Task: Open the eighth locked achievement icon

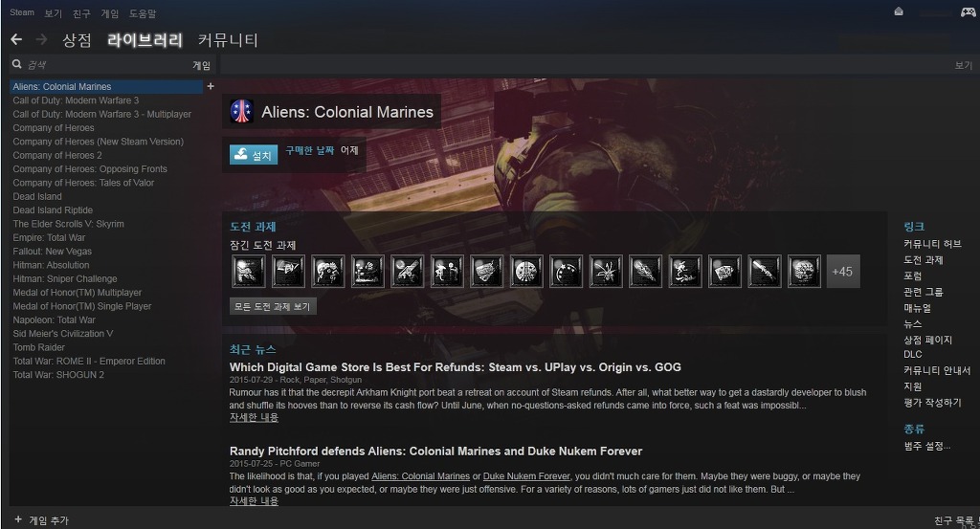Action: pos(526,271)
